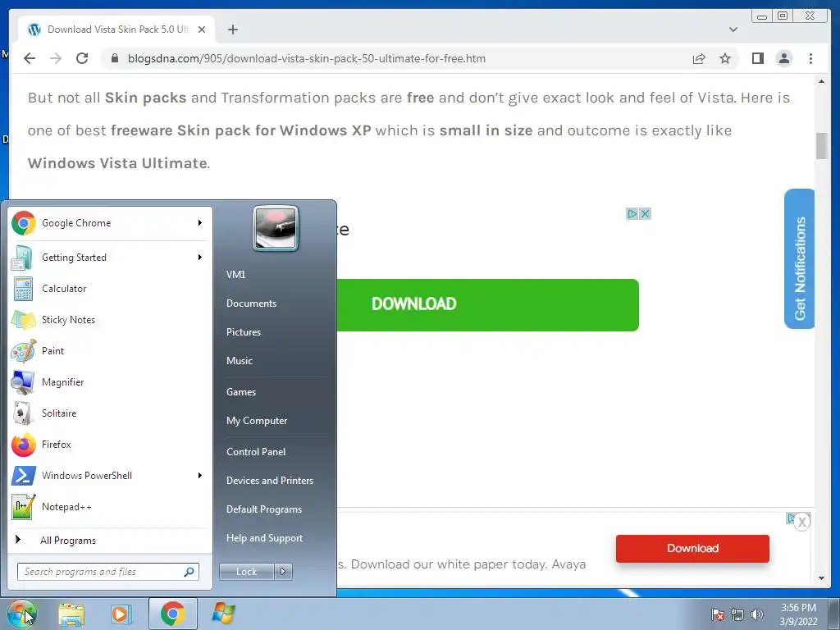Expand Getting Started submenu arrow
Screen dimensions: 840x630
pyautogui.click(x=200, y=257)
